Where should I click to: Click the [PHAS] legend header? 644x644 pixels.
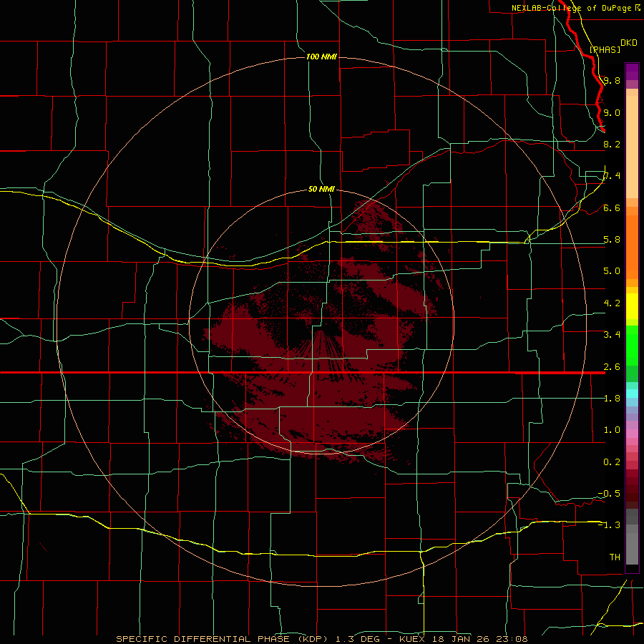click(x=605, y=49)
